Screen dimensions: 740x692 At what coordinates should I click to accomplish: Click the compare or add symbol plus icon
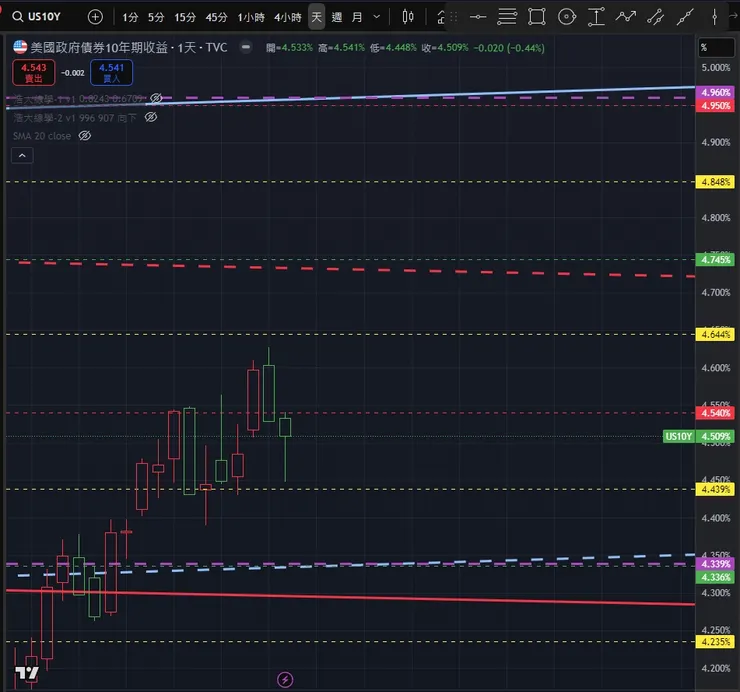pyautogui.click(x=95, y=17)
